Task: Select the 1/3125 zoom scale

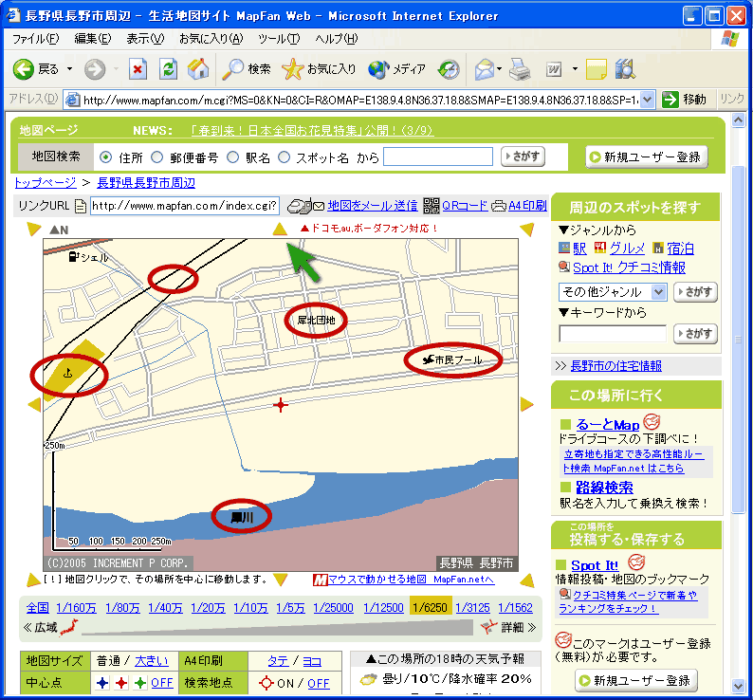Action: pyautogui.click(x=472, y=608)
